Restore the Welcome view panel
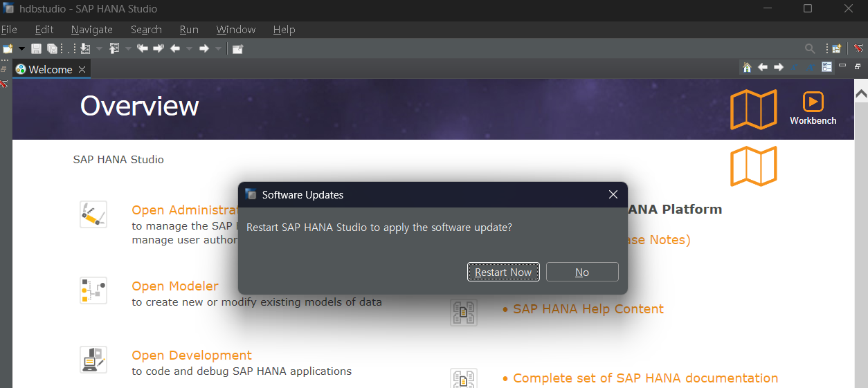Viewport: 868px width, 388px height. 858,66
